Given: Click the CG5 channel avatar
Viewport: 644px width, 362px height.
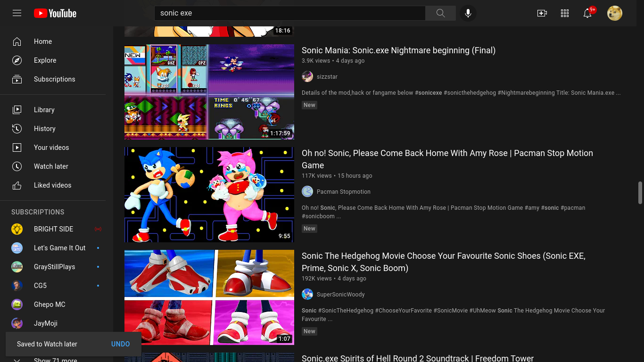Looking at the screenshot, I should [x=17, y=286].
